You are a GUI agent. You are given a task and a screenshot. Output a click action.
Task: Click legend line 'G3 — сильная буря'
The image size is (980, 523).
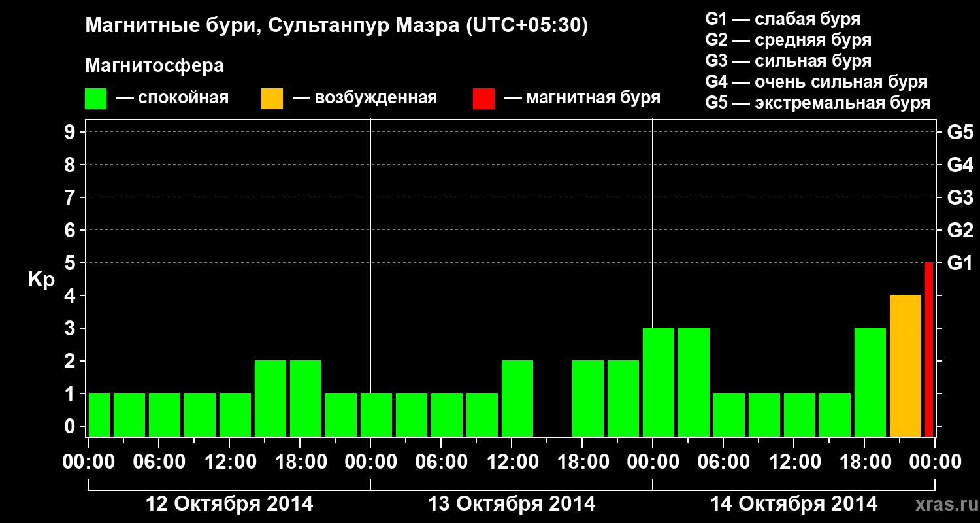(789, 61)
